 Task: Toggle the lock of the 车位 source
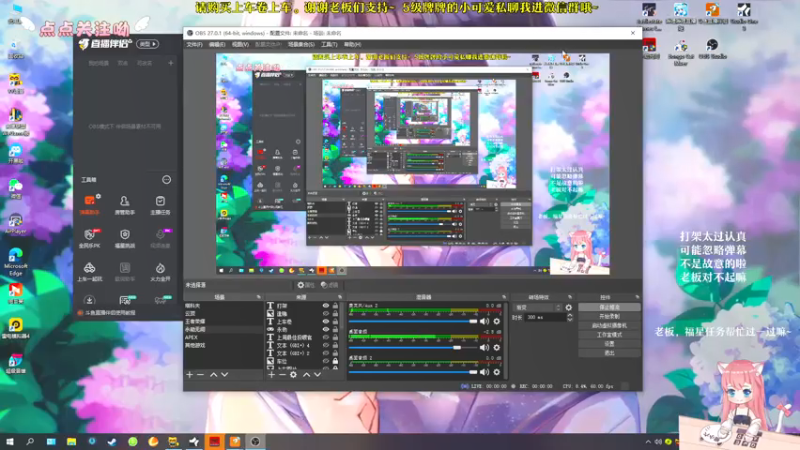(x=335, y=361)
